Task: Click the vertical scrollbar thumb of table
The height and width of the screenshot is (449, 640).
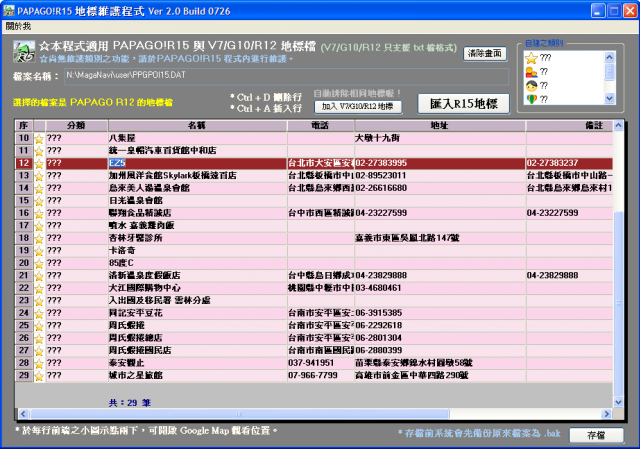Action: [x=618, y=304]
